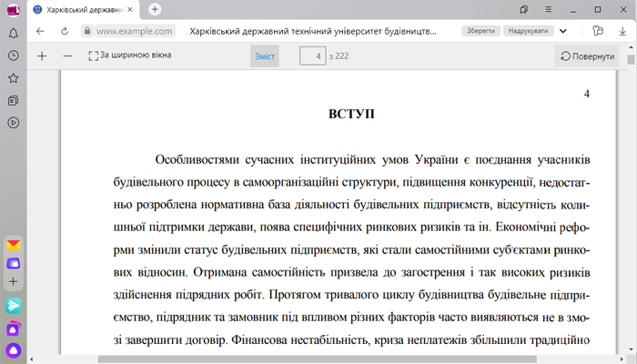Open collections icon in sidebar
Image resolution: width=637 pixels, height=364 pixels.
[x=14, y=100]
